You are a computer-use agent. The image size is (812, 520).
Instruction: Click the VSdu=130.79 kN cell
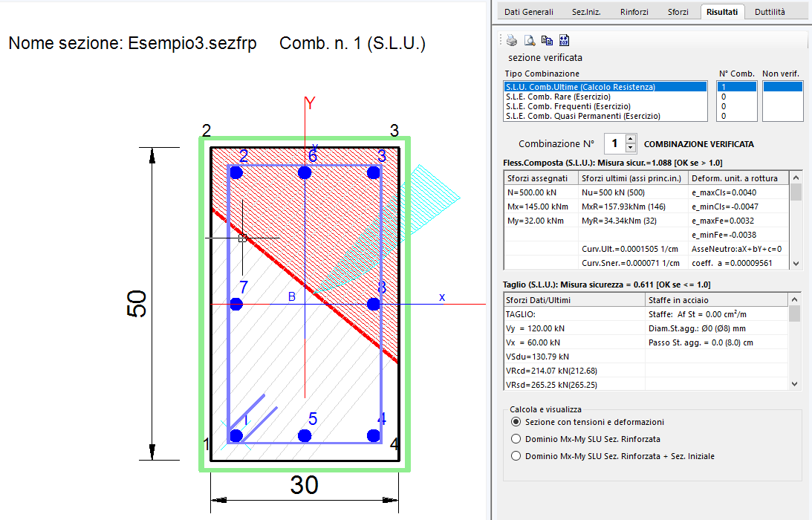[574, 357]
